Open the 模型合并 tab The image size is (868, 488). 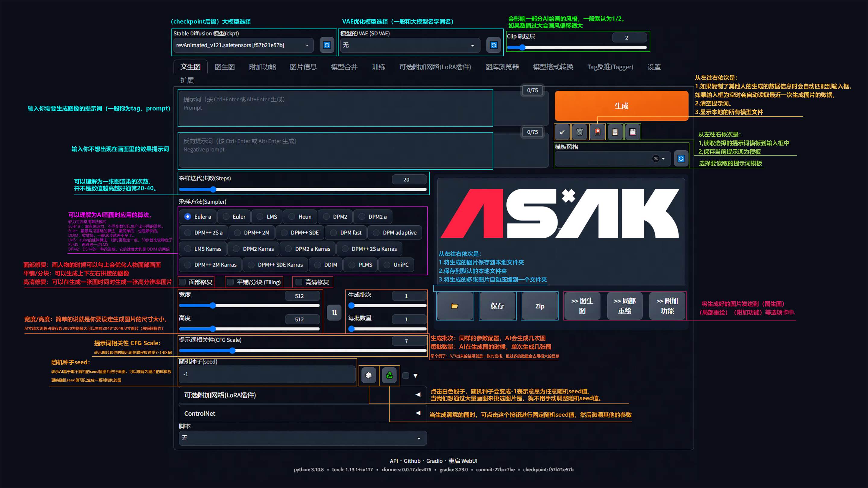coord(344,67)
